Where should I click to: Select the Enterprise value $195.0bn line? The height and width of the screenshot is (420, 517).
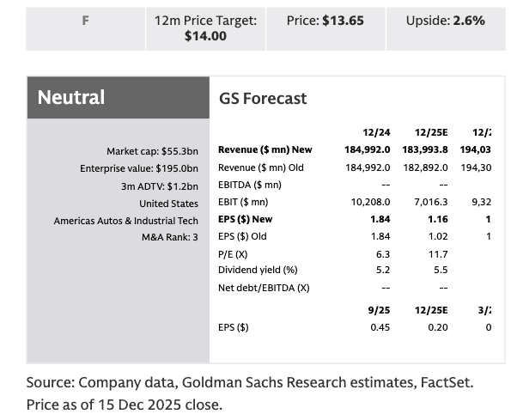(138, 168)
